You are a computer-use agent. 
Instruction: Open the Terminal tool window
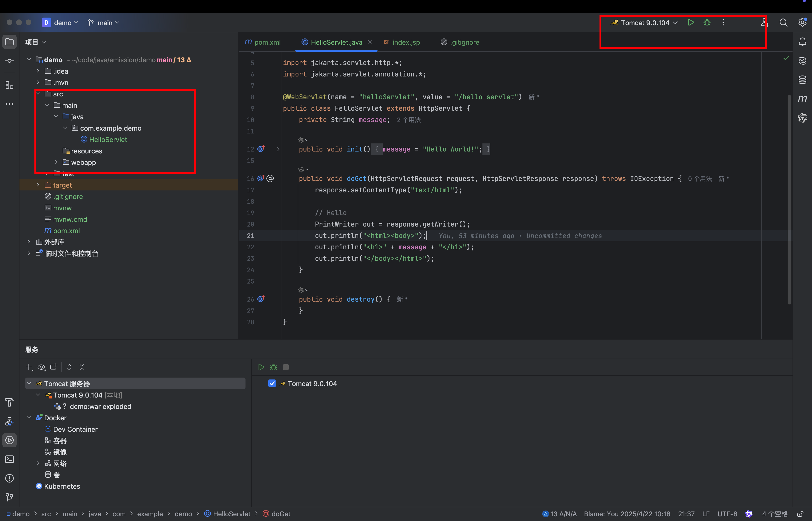tap(9, 459)
